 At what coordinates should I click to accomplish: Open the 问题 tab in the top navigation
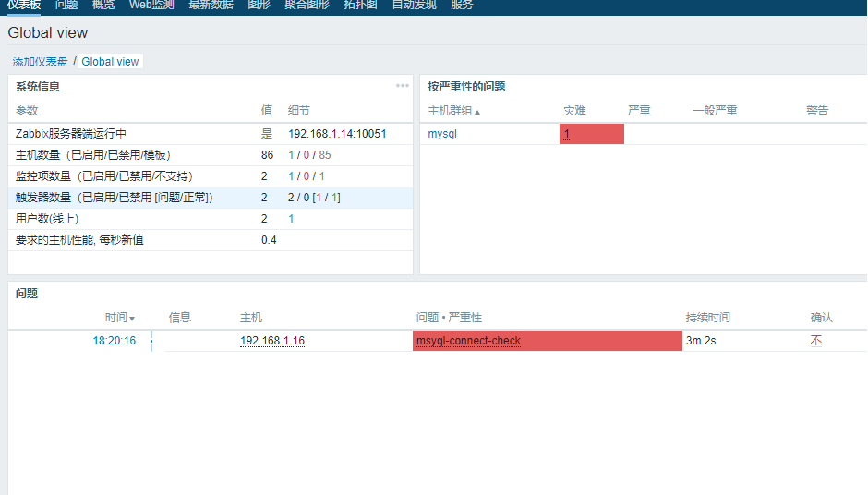click(x=66, y=5)
